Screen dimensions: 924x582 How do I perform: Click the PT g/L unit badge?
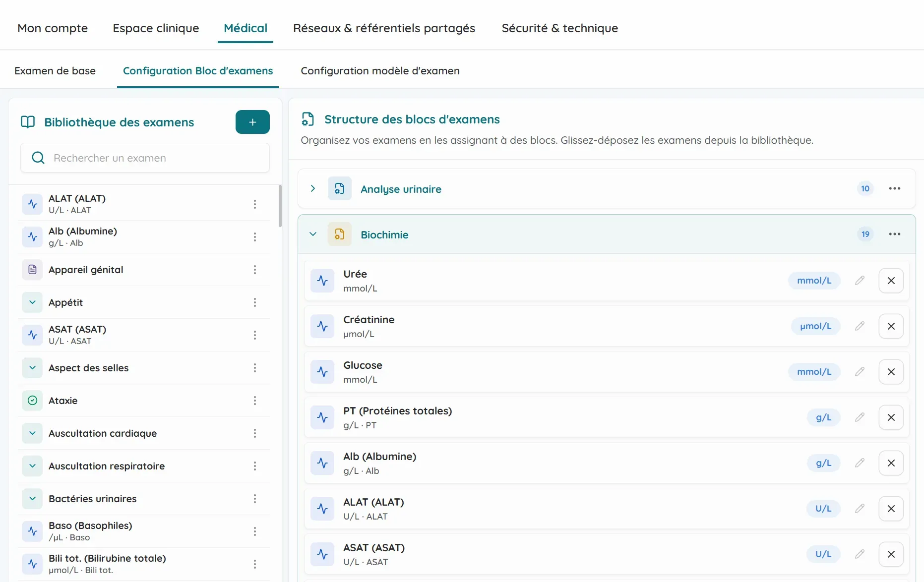click(x=824, y=417)
